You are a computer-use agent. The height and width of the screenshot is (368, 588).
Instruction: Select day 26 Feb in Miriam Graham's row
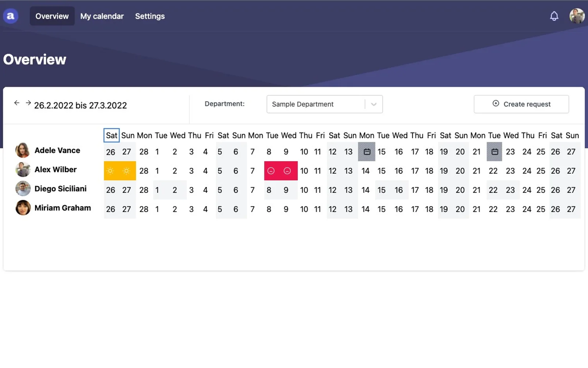pyautogui.click(x=111, y=209)
